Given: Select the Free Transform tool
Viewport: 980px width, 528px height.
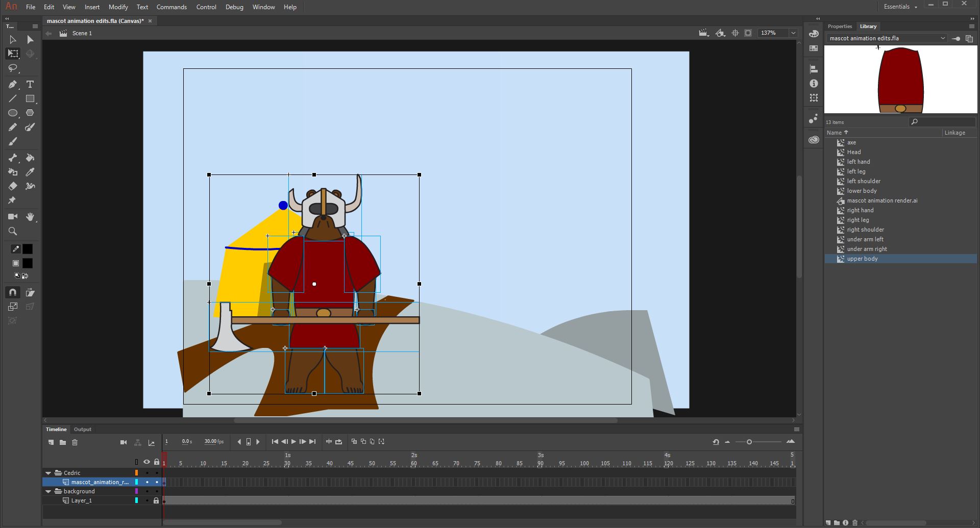Looking at the screenshot, I should pyautogui.click(x=13, y=54).
